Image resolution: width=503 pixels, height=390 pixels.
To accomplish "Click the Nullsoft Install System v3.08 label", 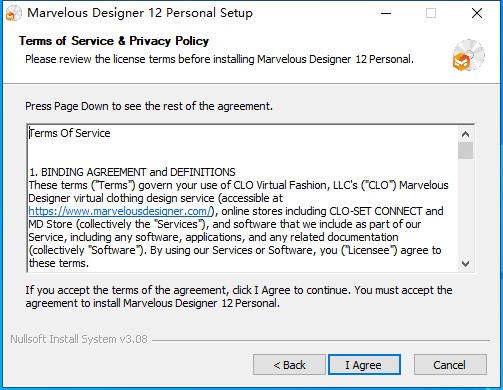I will pyautogui.click(x=79, y=339).
